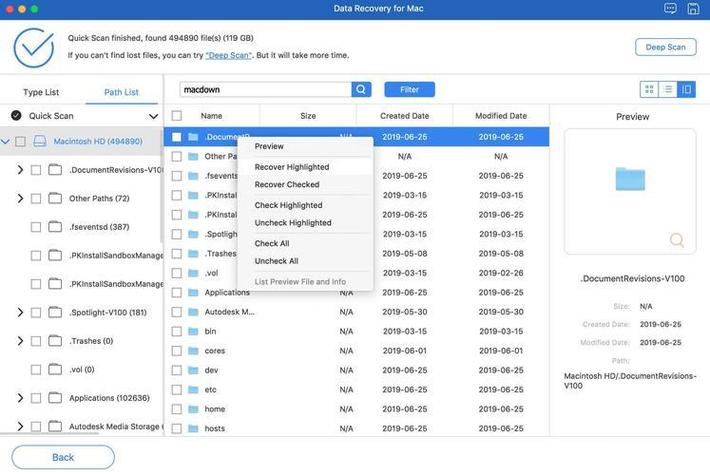Click the Back button
This screenshot has width=710, height=475.
(63, 457)
